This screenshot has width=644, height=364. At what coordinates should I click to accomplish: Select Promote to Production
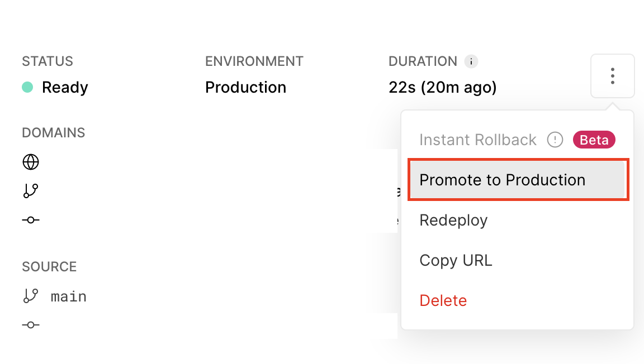(x=518, y=180)
